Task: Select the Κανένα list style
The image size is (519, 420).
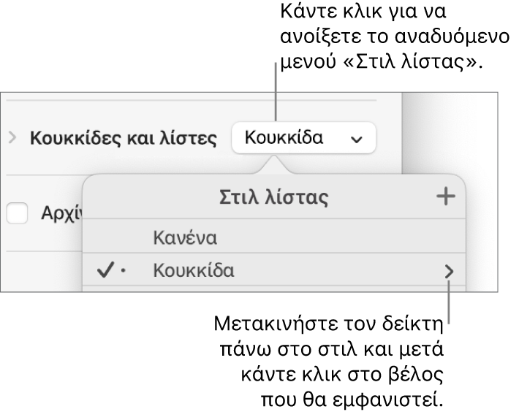Action: [273, 237]
